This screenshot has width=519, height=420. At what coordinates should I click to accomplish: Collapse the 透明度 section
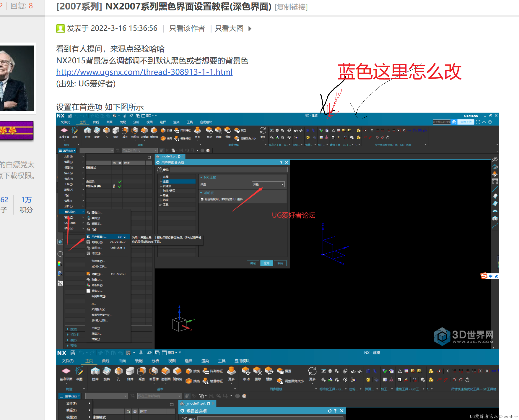pyautogui.click(x=201, y=193)
